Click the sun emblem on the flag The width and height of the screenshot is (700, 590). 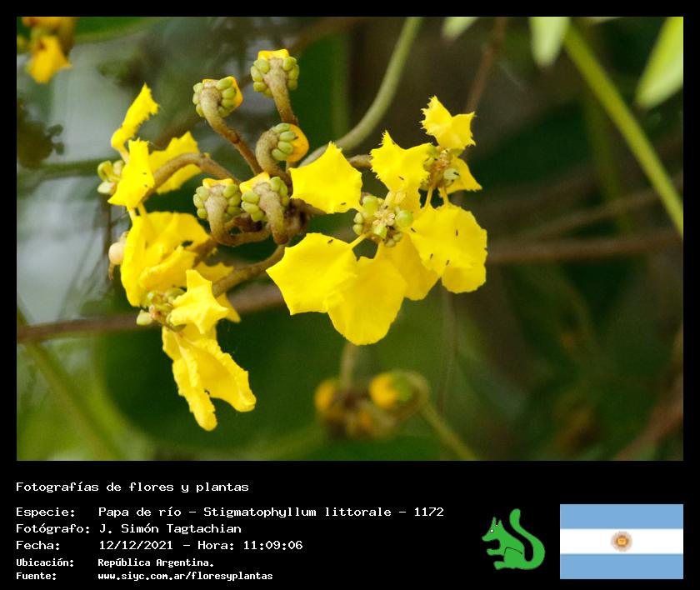[621, 541]
